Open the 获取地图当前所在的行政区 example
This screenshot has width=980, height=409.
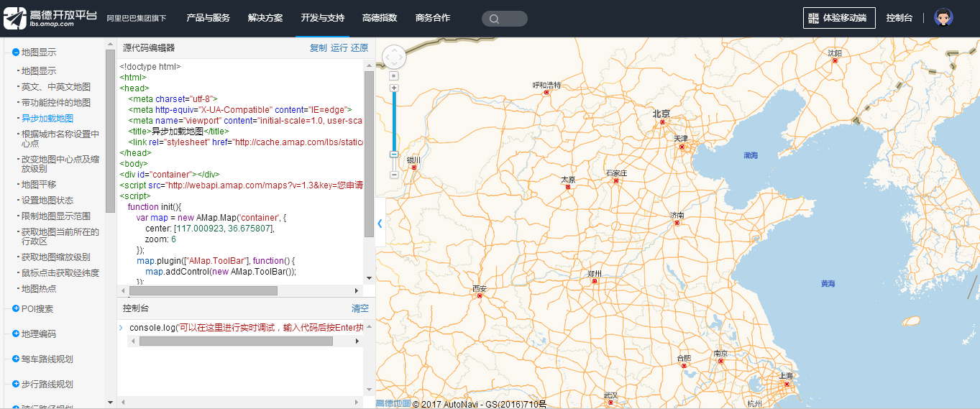point(60,236)
